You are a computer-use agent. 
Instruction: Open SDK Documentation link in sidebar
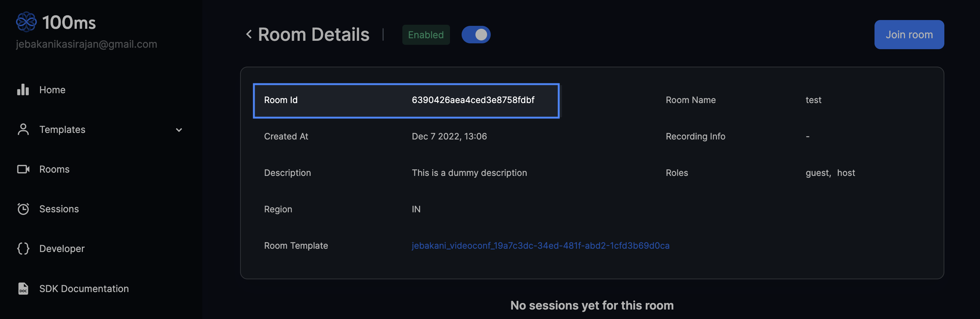(x=84, y=288)
